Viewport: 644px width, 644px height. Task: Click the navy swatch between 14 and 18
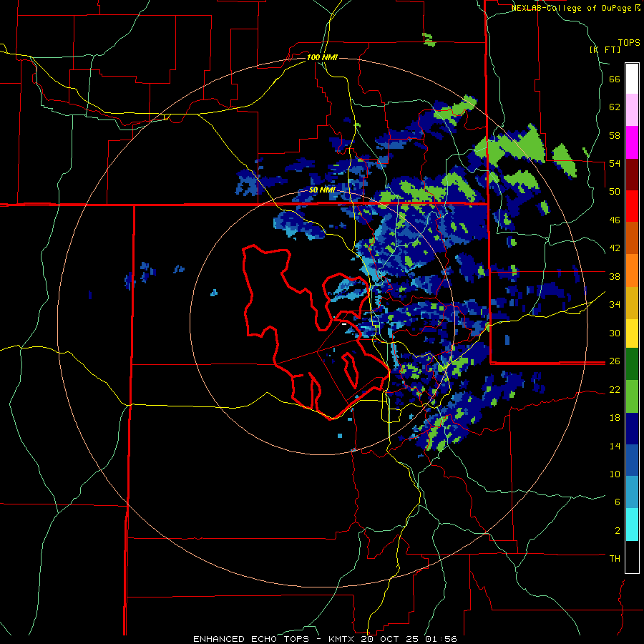(x=632, y=429)
